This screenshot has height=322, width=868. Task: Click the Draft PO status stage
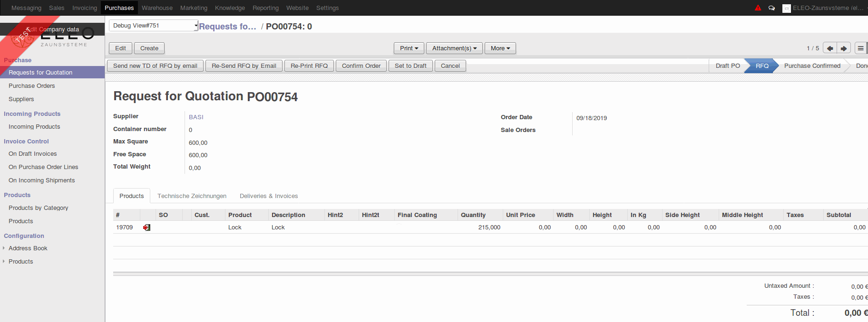[728, 66]
